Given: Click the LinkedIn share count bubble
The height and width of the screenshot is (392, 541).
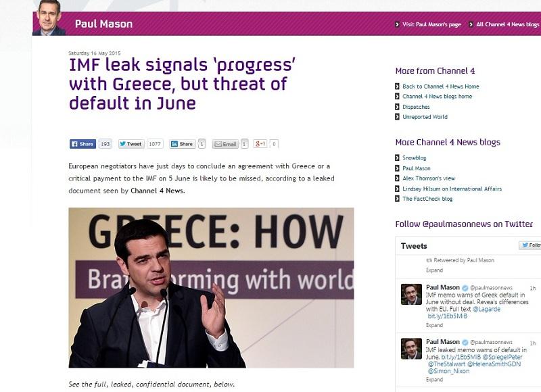Looking at the screenshot, I should coord(202,144).
